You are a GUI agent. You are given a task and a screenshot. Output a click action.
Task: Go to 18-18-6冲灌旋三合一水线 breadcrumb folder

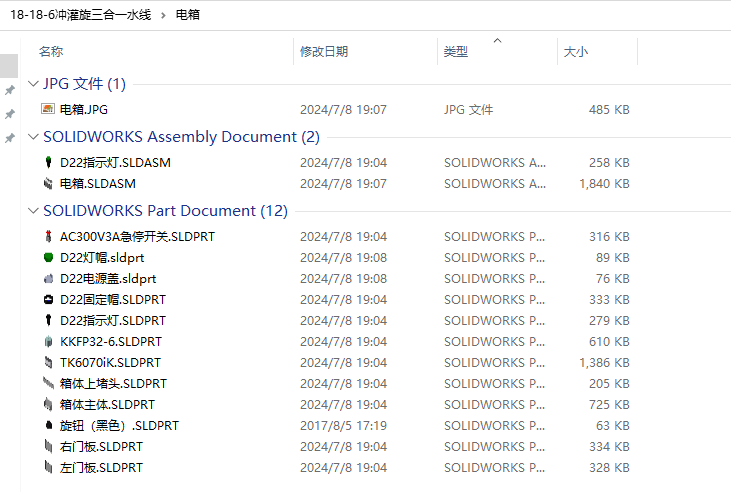[x=81, y=15]
